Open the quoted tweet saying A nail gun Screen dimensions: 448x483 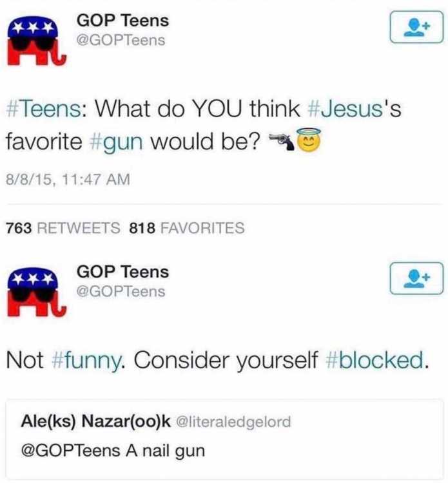[224, 438]
